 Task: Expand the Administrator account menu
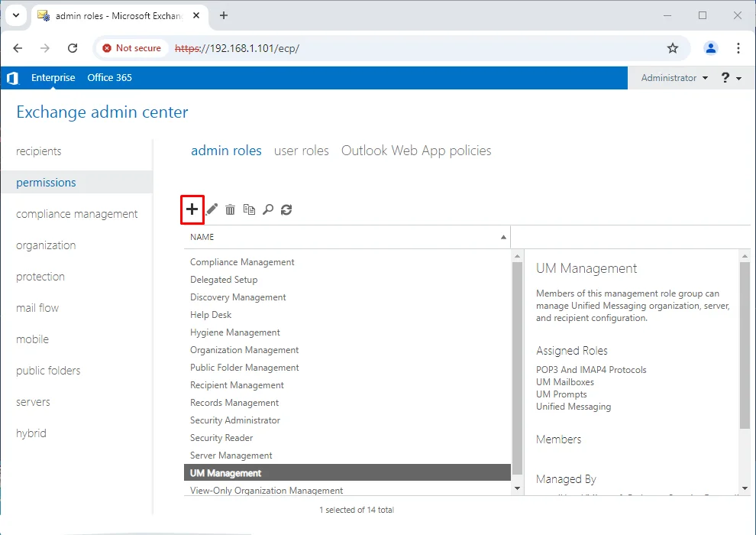click(674, 78)
